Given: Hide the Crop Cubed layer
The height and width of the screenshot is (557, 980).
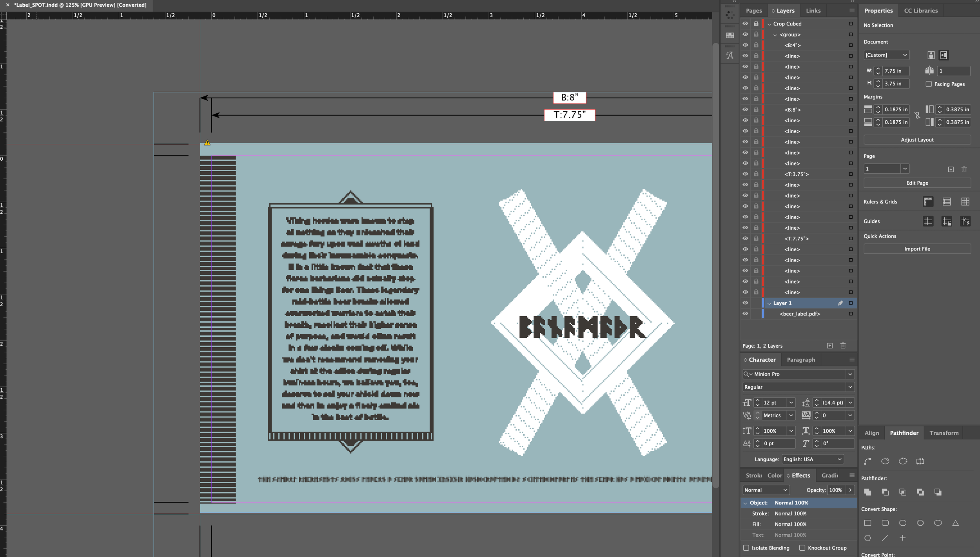Looking at the screenshot, I should click(745, 24).
